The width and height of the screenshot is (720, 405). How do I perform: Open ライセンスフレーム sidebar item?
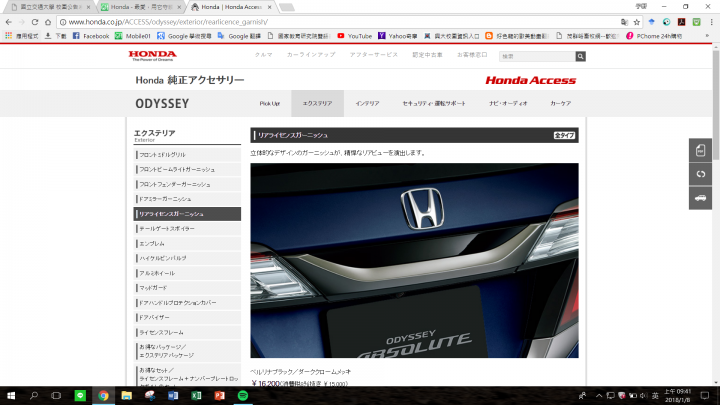pyautogui.click(x=187, y=332)
